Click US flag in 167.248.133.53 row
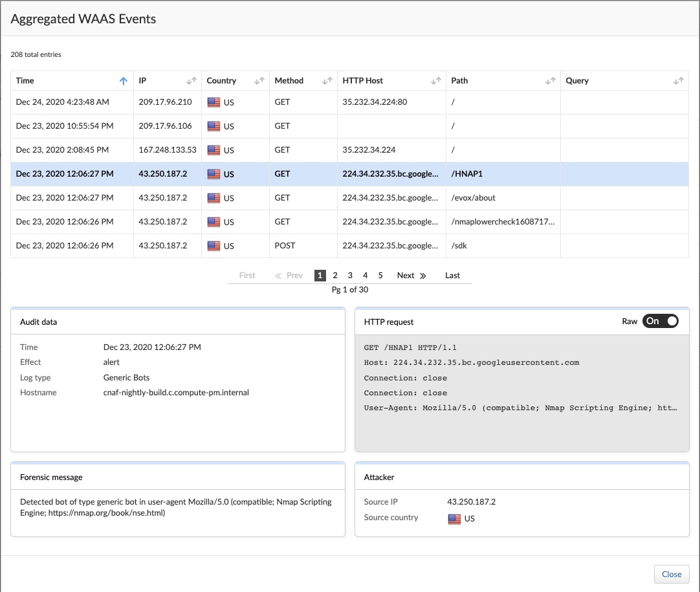Image resolution: width=700 pixels, height=592 pixels. 214,150
